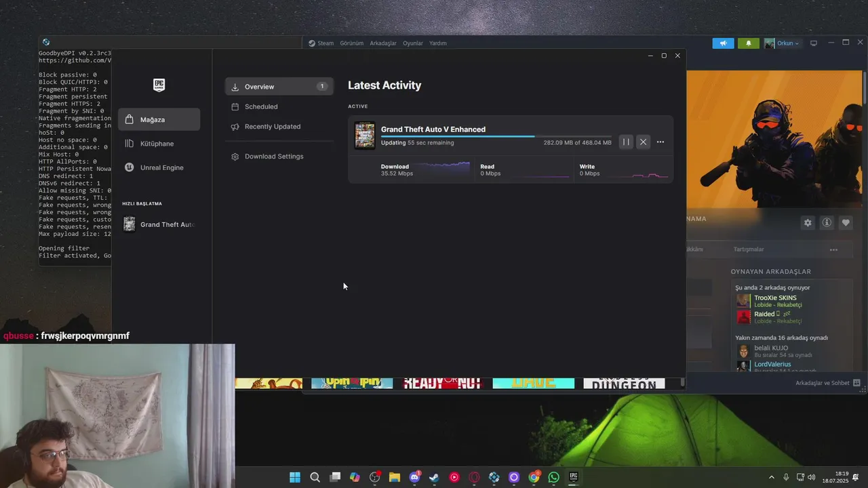Screen dimensions: 868x488
Task: Open Unreal Engine in the Epic sidebar
Action: point(159,167)
